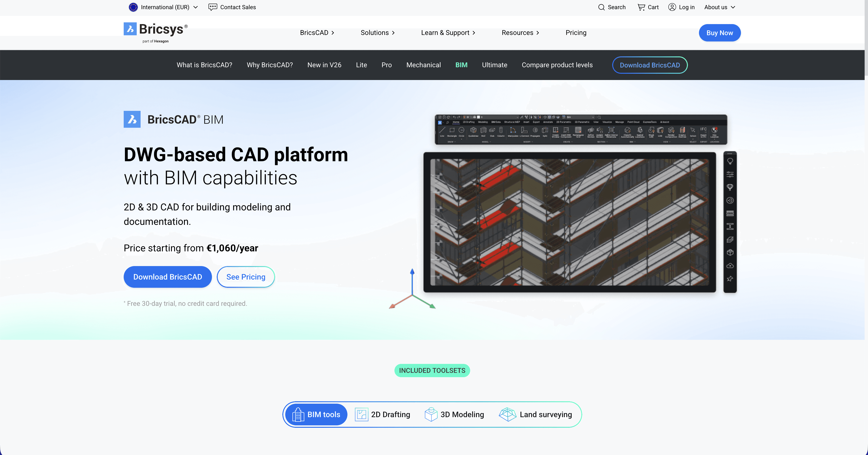Open the Mechanical product tab
Screen dimensions: 868x455
[x=423, y=65]
